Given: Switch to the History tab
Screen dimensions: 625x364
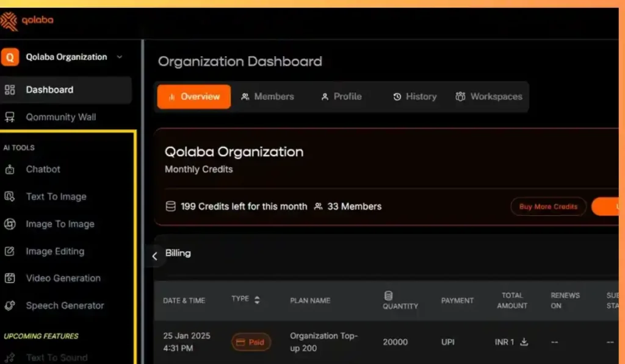Looking at the screenshot, I should pyautogui.click(x=415, y=97).
